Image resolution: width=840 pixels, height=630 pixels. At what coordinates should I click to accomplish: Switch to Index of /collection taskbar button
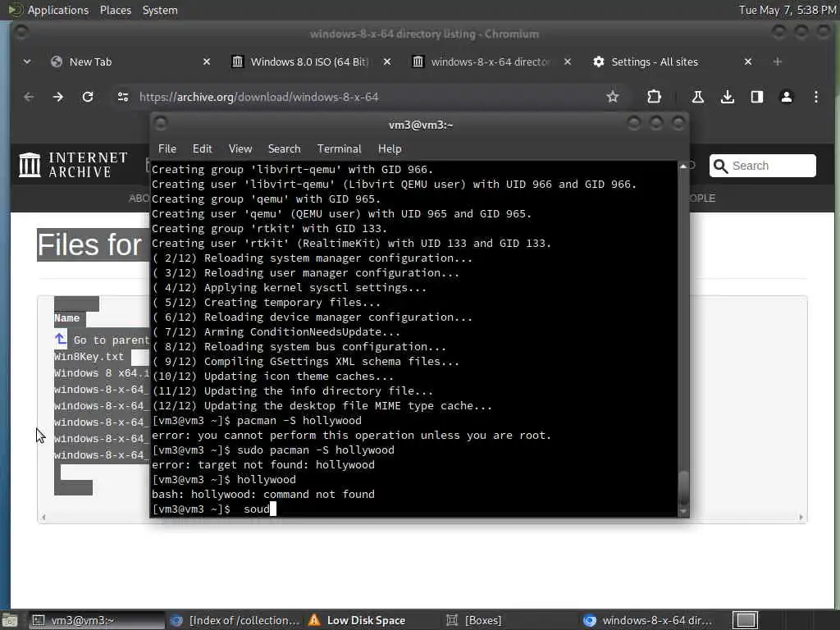[235, 620]
